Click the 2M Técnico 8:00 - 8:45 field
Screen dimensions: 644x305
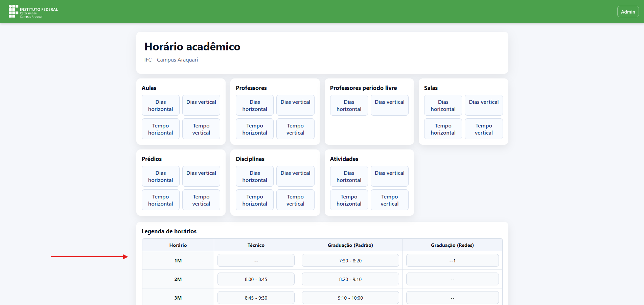pyautogui.click(x=256, y=279)
